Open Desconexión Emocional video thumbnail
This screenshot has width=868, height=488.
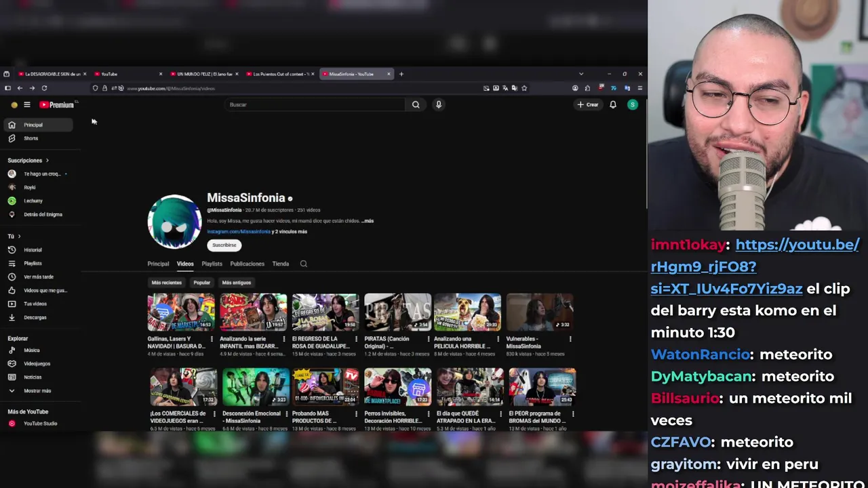coord(256,386)
